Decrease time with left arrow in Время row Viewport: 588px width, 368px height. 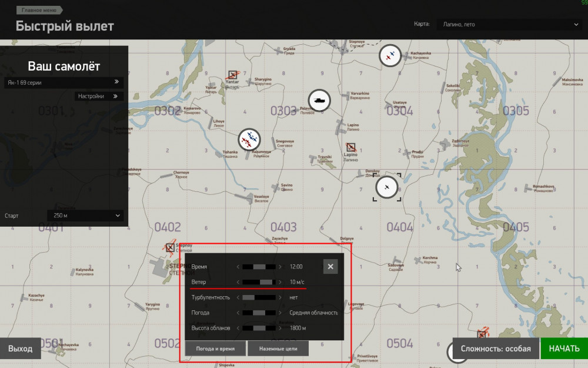238,267
